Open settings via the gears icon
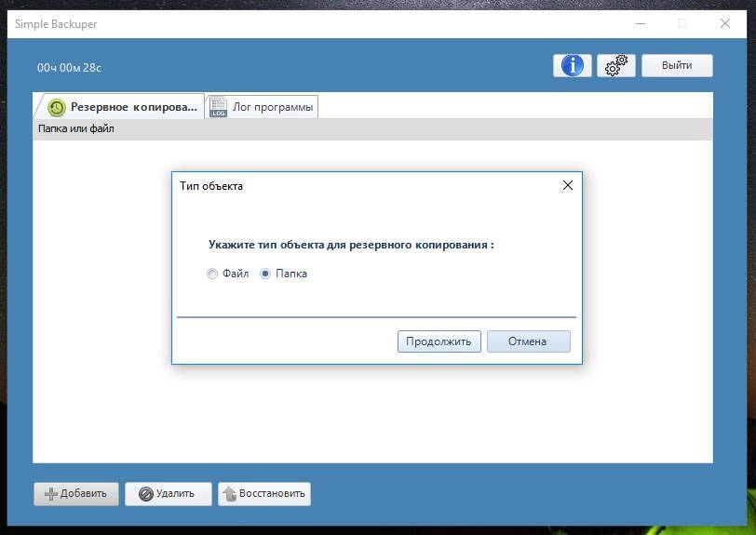Viewport: 756px width, 535px height. (616, 65)
